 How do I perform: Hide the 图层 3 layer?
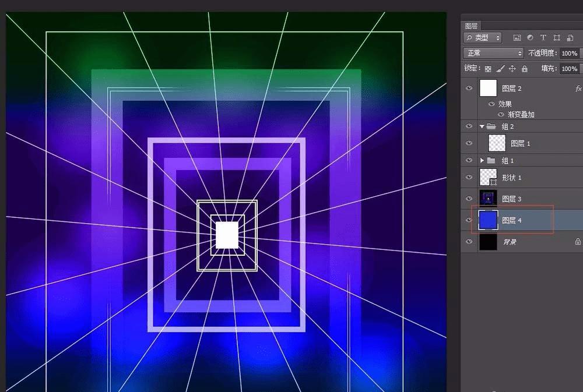tap(469, 199)
